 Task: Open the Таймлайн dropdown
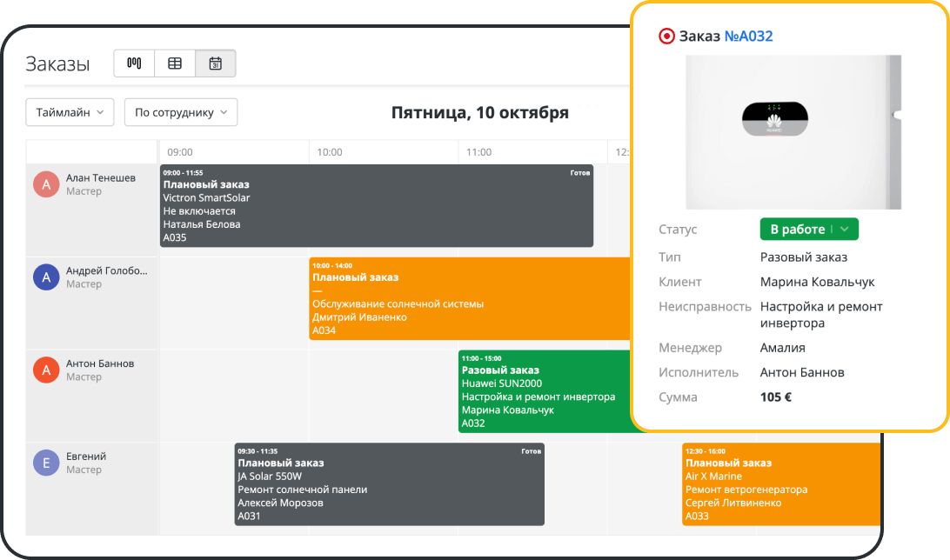tap(70, 112)
